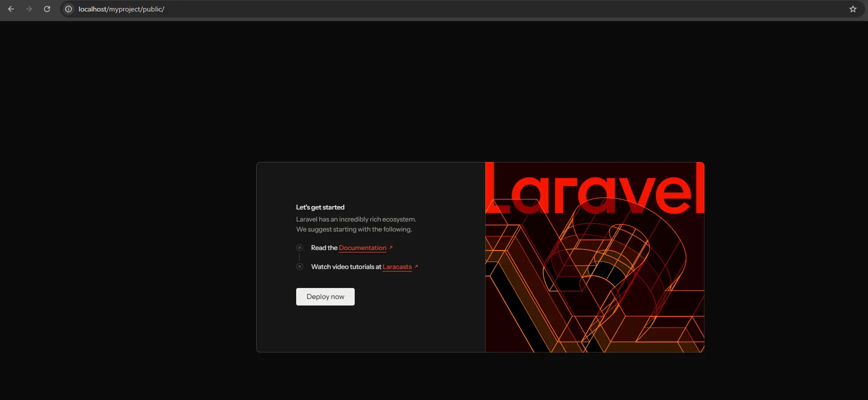Reload the current page

tap(47, 9)
